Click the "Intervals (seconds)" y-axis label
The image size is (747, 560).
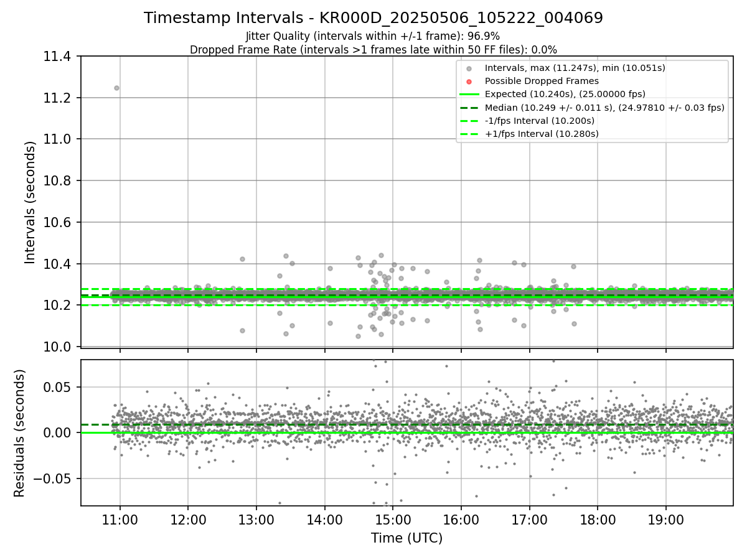tap(31, 202)
